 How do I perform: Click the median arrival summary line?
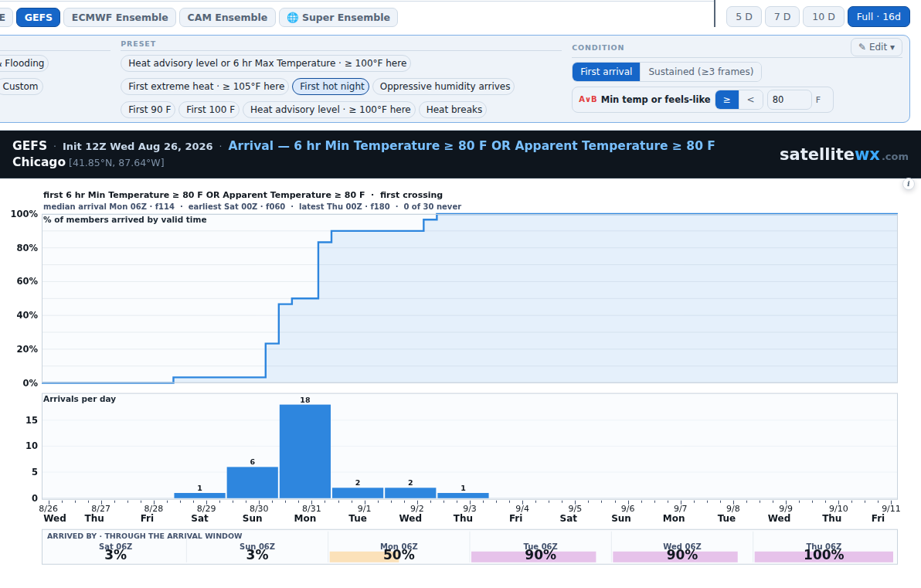pyautogui.click(x=252, y=207)
